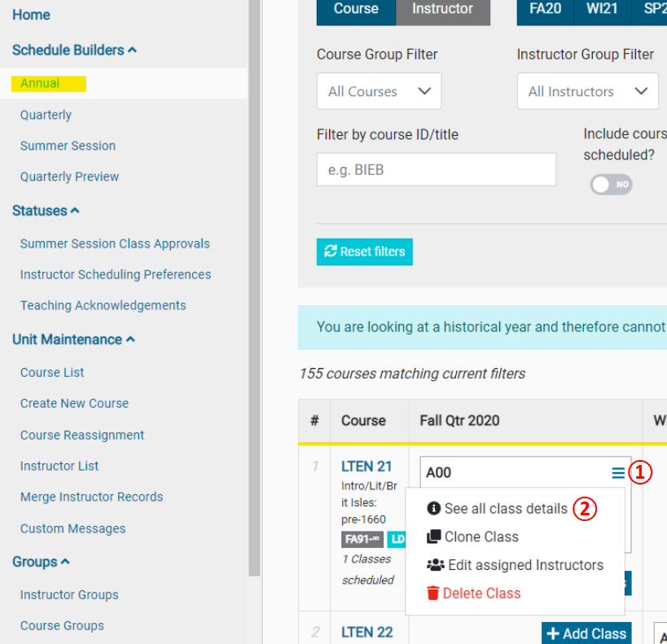Click the Edit assigned Instructors people icon

click(x=434, y=565)
